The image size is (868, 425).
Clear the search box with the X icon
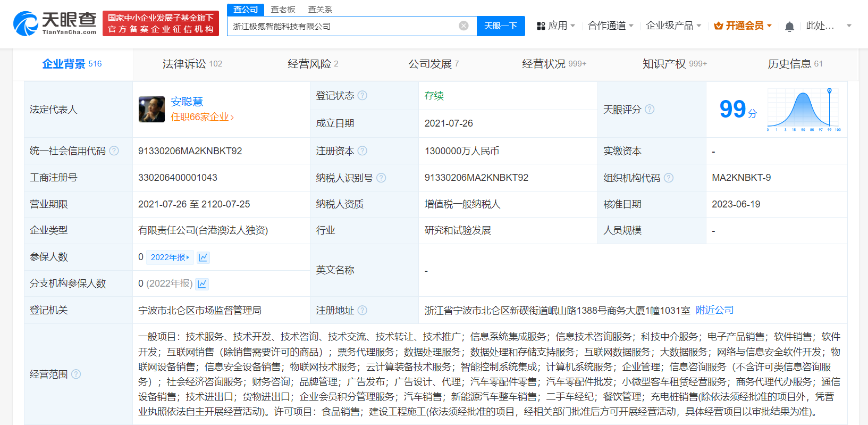tap(464, 26)
